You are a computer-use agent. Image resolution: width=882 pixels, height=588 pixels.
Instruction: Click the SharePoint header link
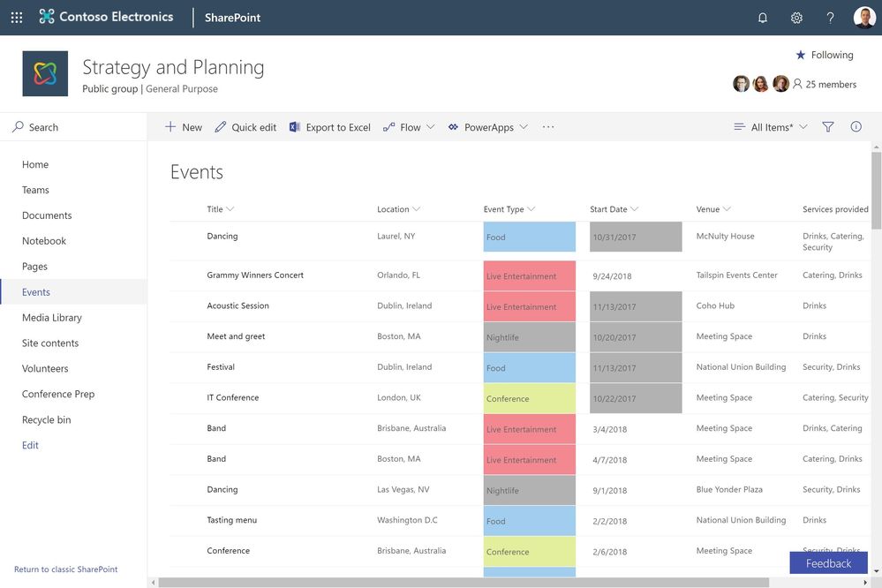click(232, 18)
